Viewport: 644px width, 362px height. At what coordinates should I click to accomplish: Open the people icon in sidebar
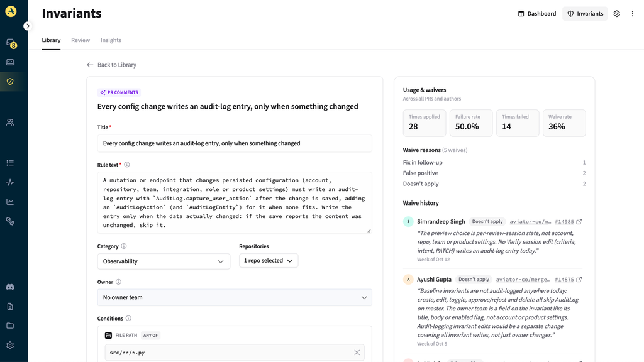coord(10,123)
